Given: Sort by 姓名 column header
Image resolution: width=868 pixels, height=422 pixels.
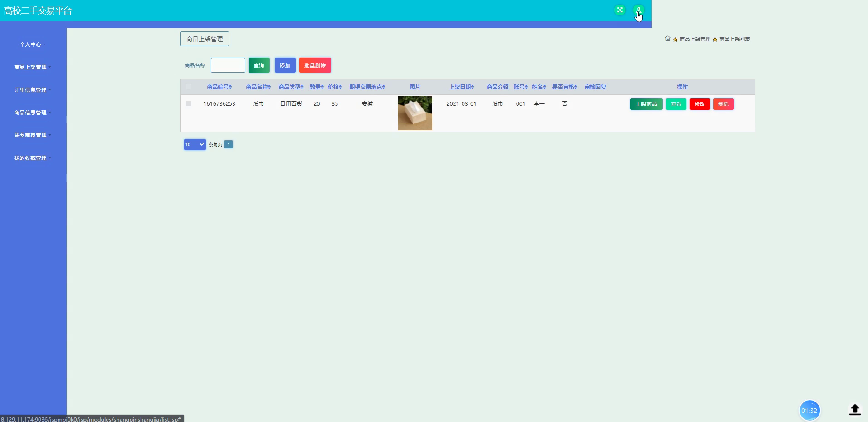Looking at the screenshot, I should point(539,87).
